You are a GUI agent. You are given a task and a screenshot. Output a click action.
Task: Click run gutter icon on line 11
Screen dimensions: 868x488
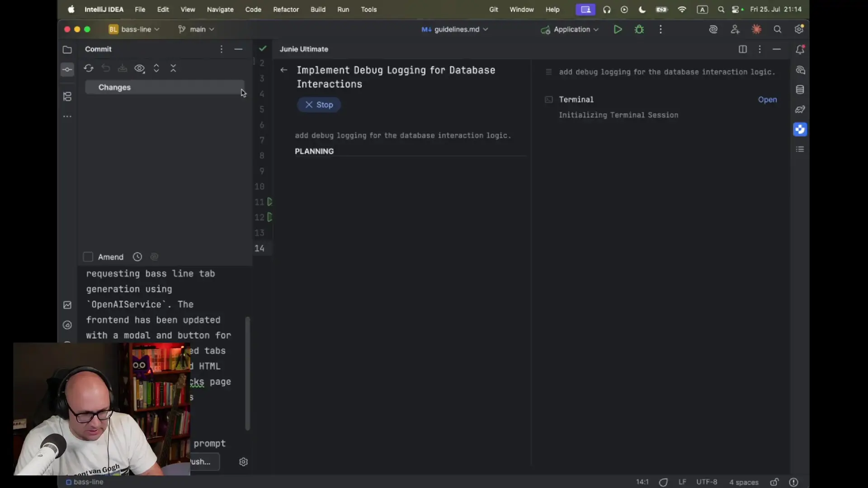[x=270, y=202]
